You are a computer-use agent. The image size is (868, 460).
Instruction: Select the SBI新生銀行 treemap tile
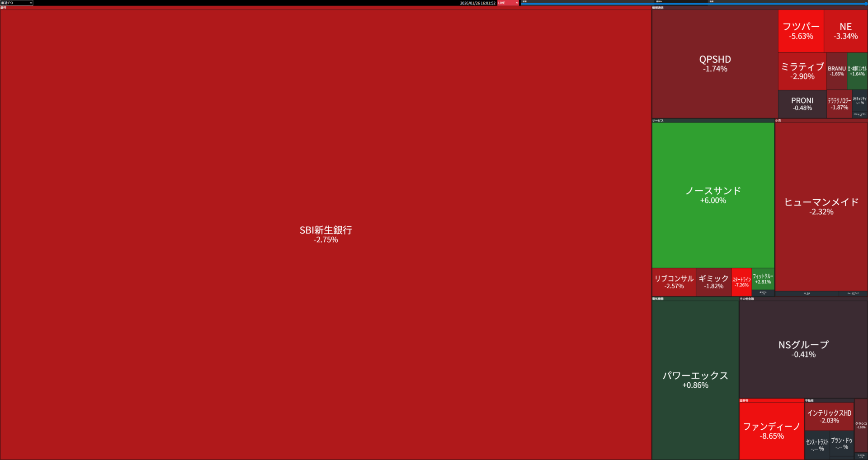tap(325, 234)
